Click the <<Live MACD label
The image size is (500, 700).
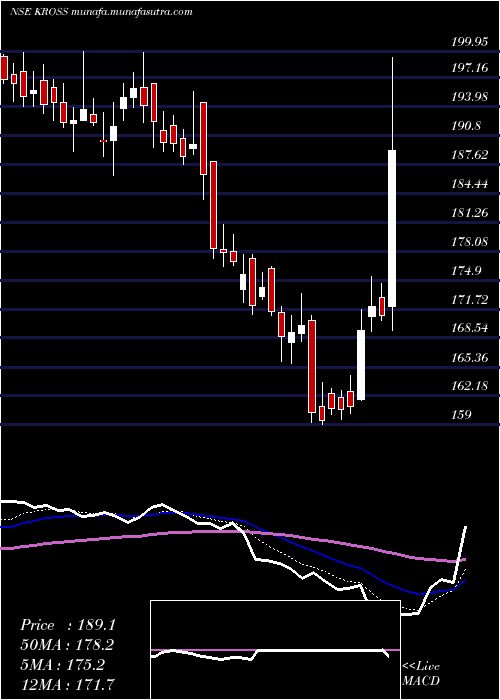(421, 674)
